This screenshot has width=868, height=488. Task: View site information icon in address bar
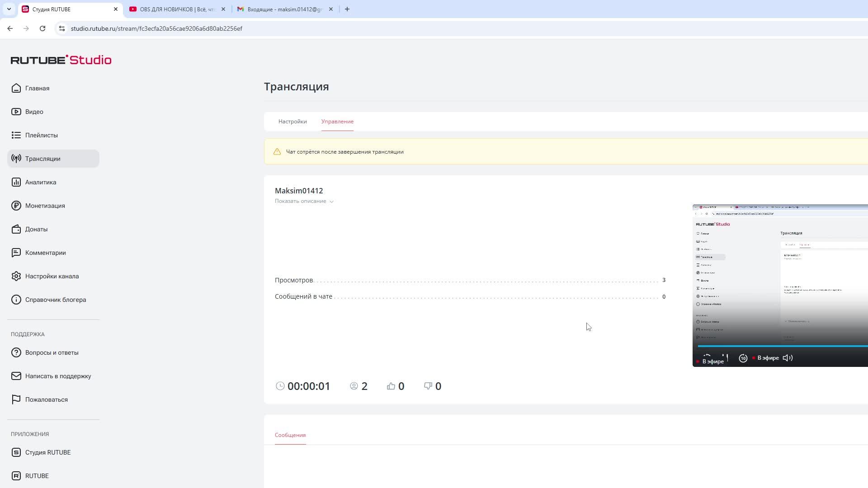click(x=62, y=28)
